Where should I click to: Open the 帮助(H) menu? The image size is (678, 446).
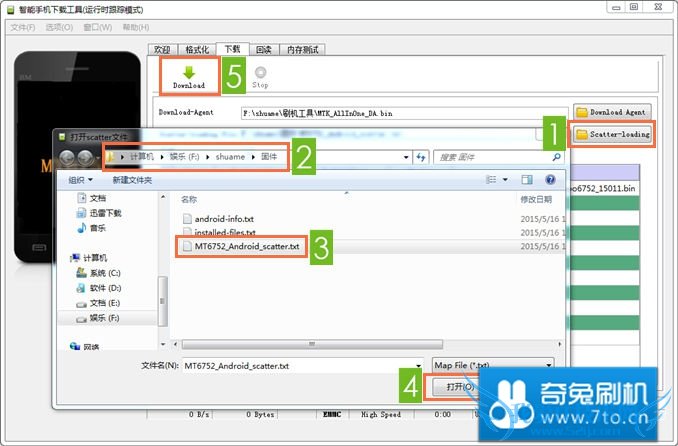136,27
